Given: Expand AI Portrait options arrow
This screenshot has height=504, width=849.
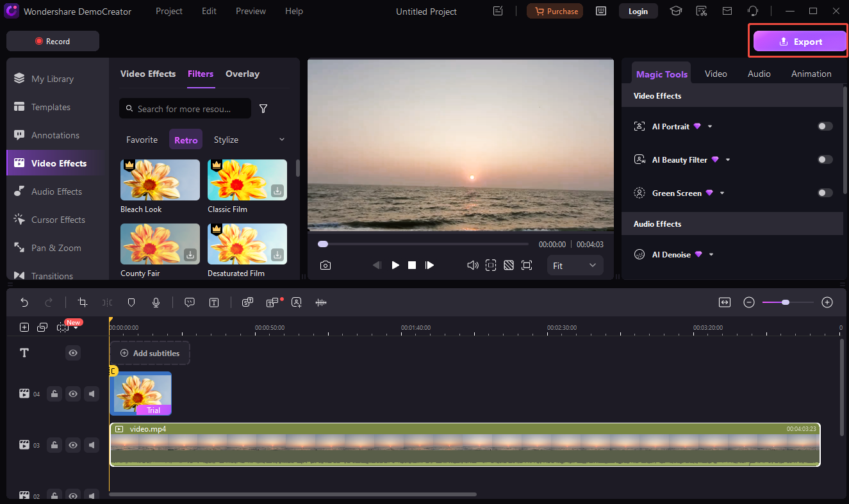Looking at the screenshot, I should pyautogui.click(x=710, y=127).
